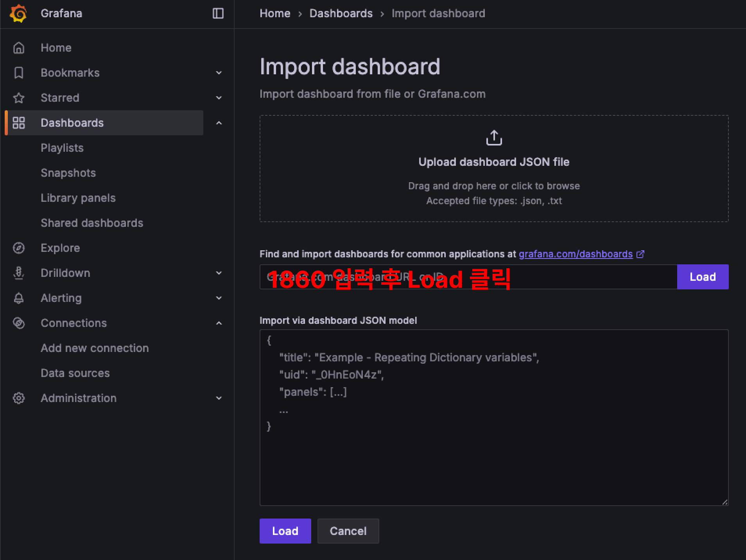Viewport: 746px width, 560px height.
Task: Go to Home breadcrumb link
Action: click(x=275, y=13)
